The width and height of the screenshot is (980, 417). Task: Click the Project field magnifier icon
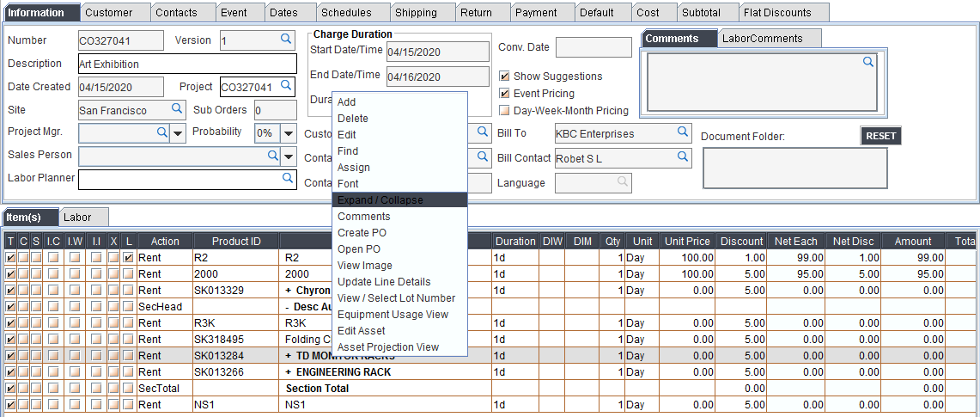286,86
